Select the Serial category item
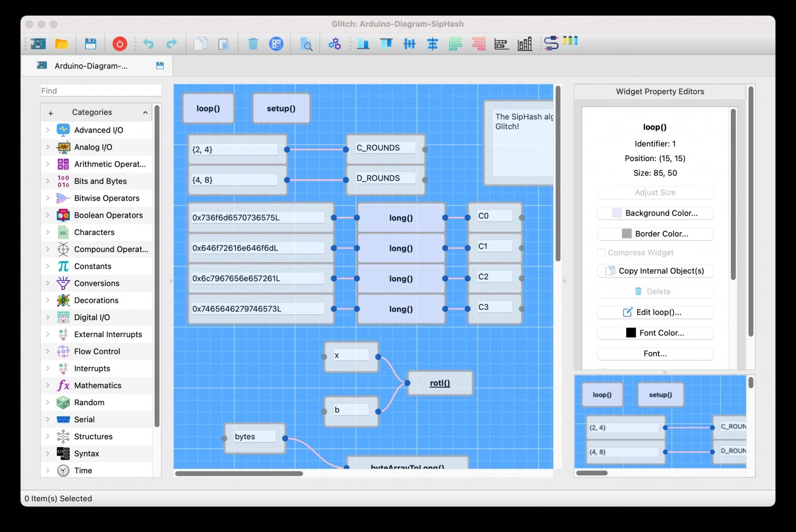Viewport: 796px width, 532px height. click(84, 420)
